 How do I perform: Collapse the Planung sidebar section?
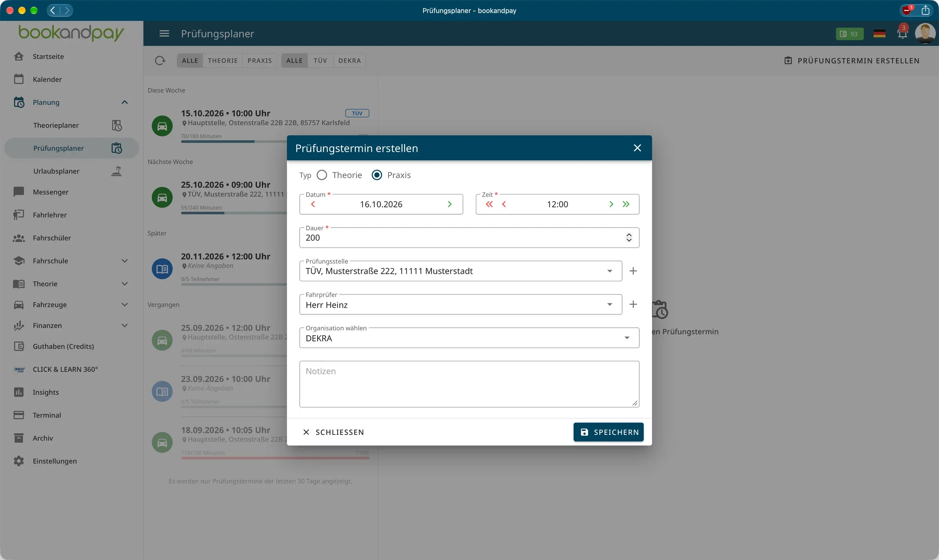124,102
